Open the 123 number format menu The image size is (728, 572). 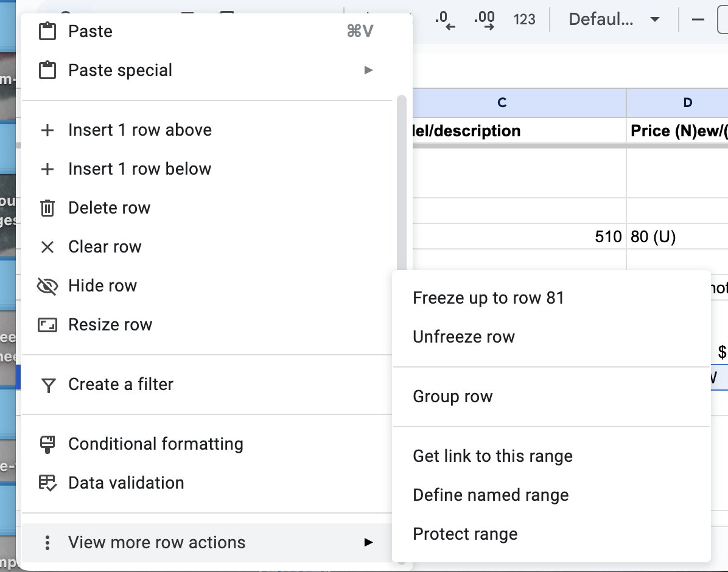[x=524, y=19]
